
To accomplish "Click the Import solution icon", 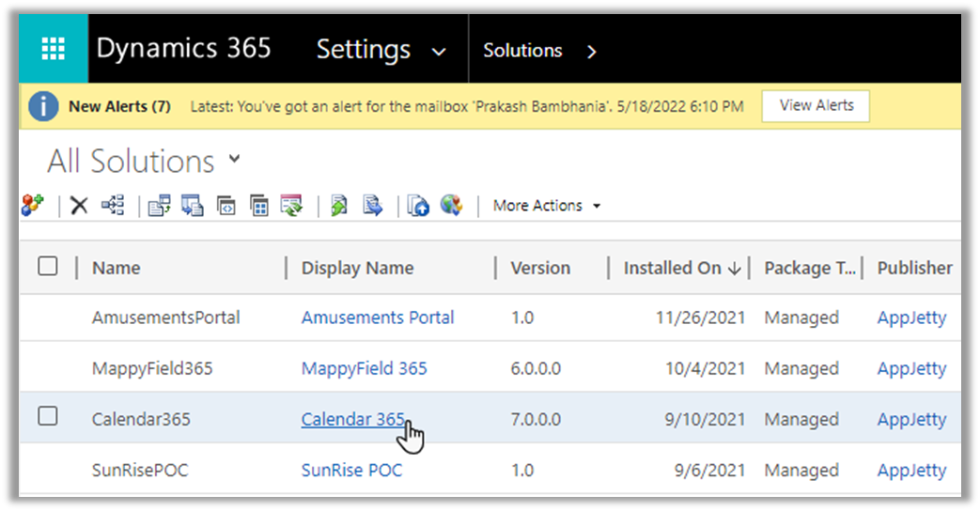I will (160, 206).
